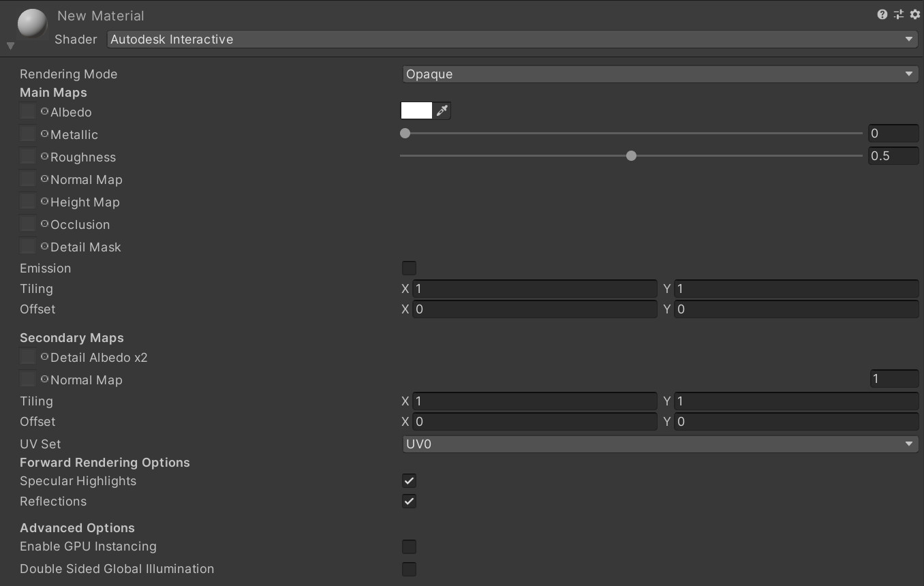Image resolution: width=924 pixels, height=586 pixels.
Task: Open the material options gear icon
Action: [x=915, y=14]
